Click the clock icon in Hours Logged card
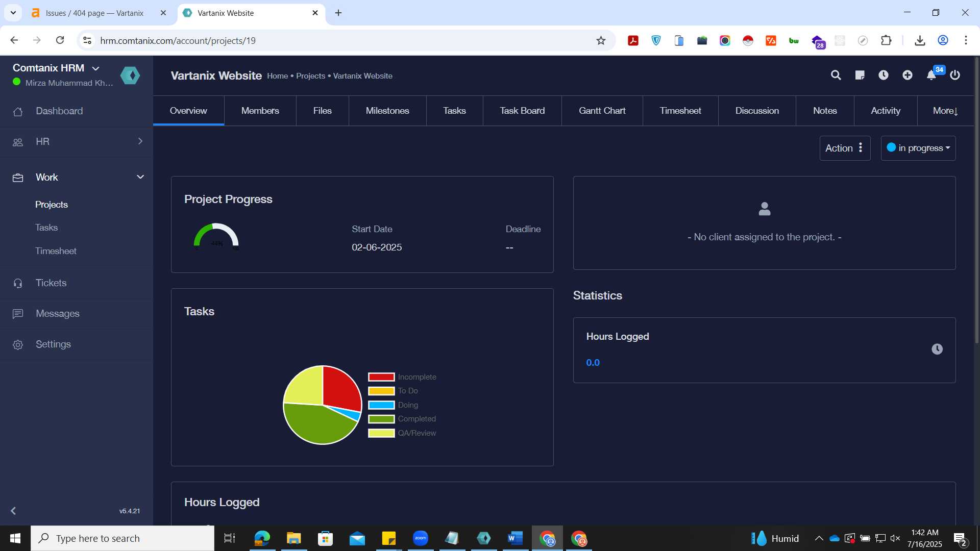Viewport: 980px width, 551px height. point(937,349)
